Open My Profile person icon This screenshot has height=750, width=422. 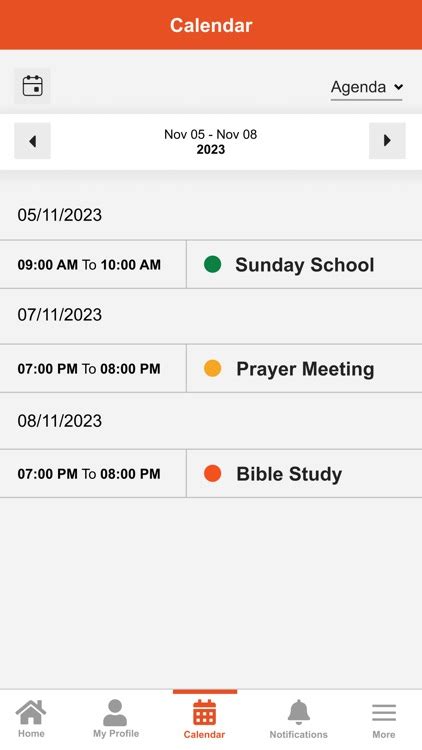(x=115, y=713)
